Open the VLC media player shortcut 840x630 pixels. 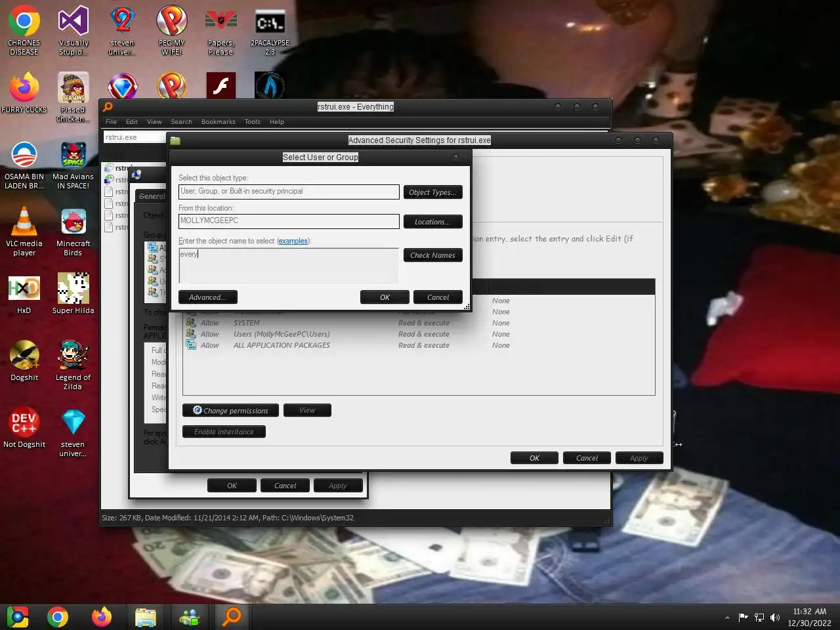pyautogui.click(x=24, y=232)
